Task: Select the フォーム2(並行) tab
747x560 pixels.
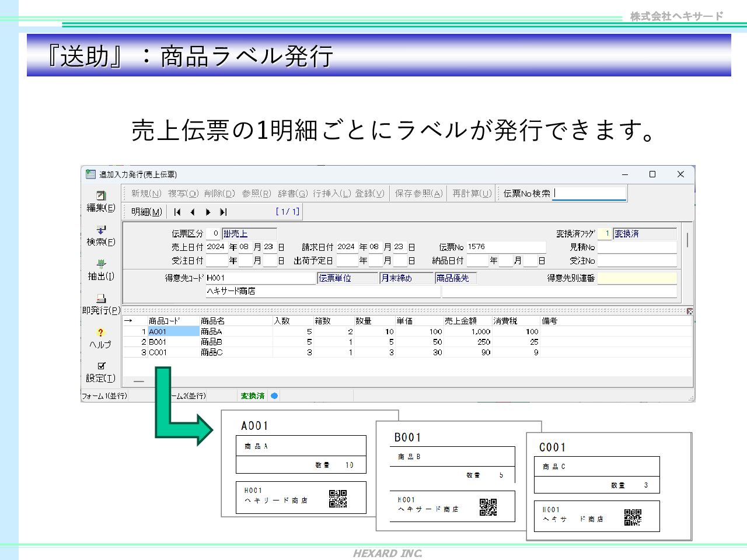Action: (189, 395)
